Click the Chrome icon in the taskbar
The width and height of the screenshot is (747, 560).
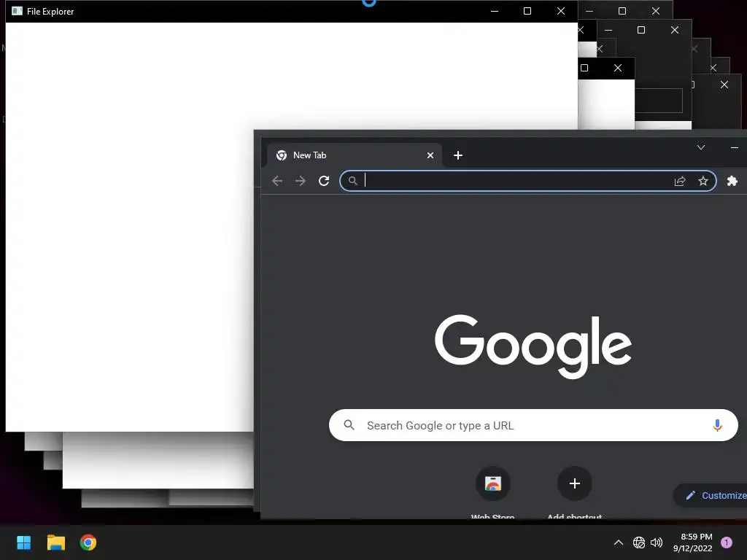click(88, 542)
